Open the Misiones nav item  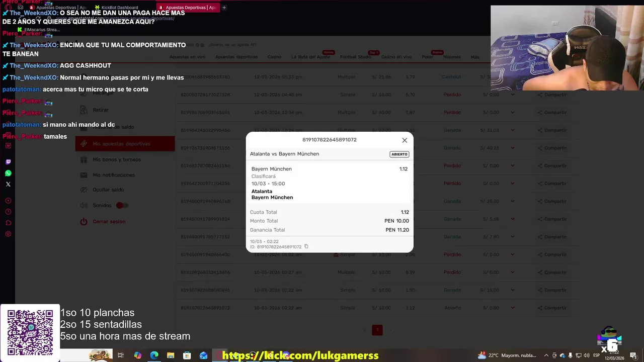coord(452,57)
